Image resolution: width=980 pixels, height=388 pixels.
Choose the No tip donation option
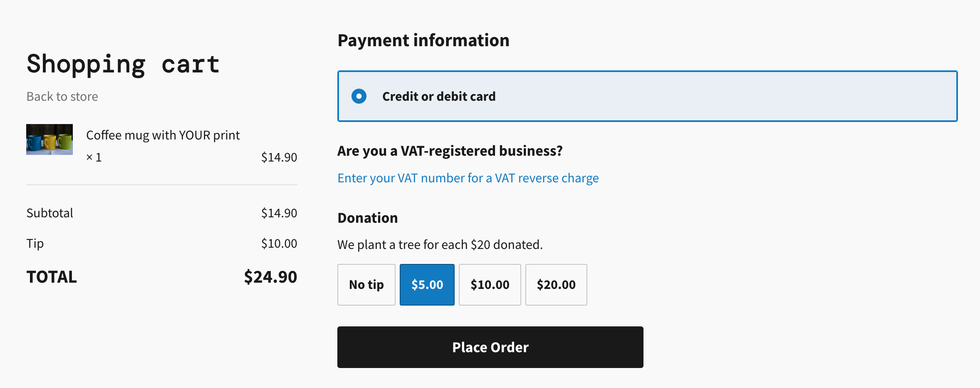(x=366, y=285)
